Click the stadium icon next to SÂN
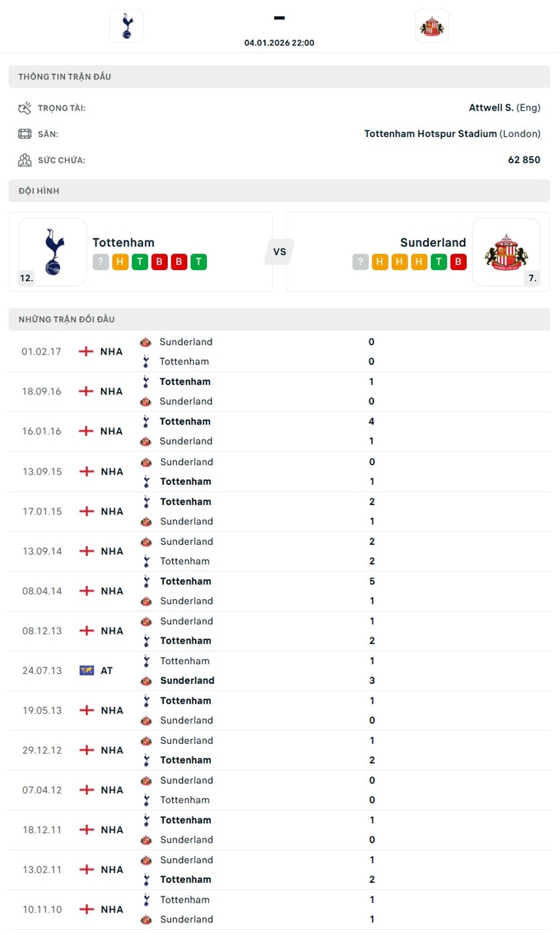Screen dimensions: 560x935 (24, 133)
